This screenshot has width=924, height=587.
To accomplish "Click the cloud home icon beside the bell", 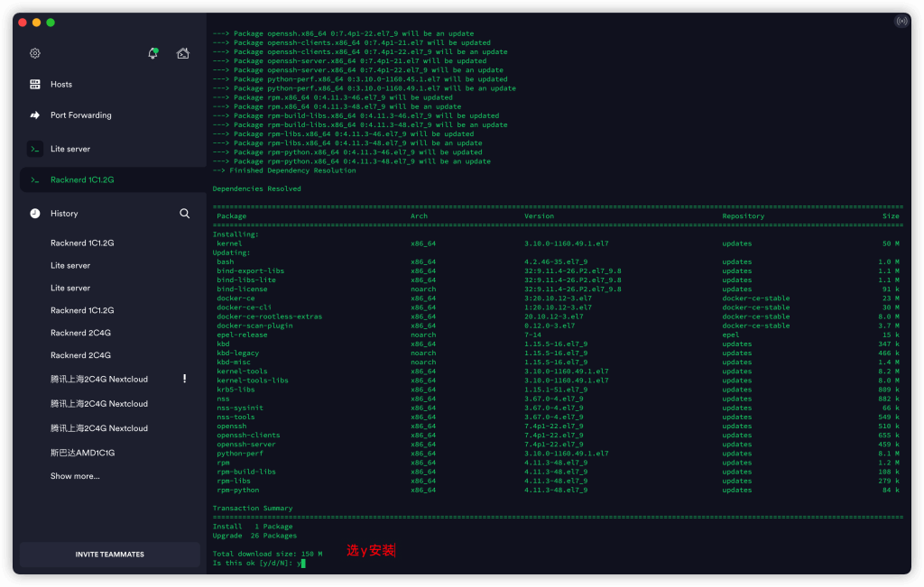I will (x=183, y=53).
